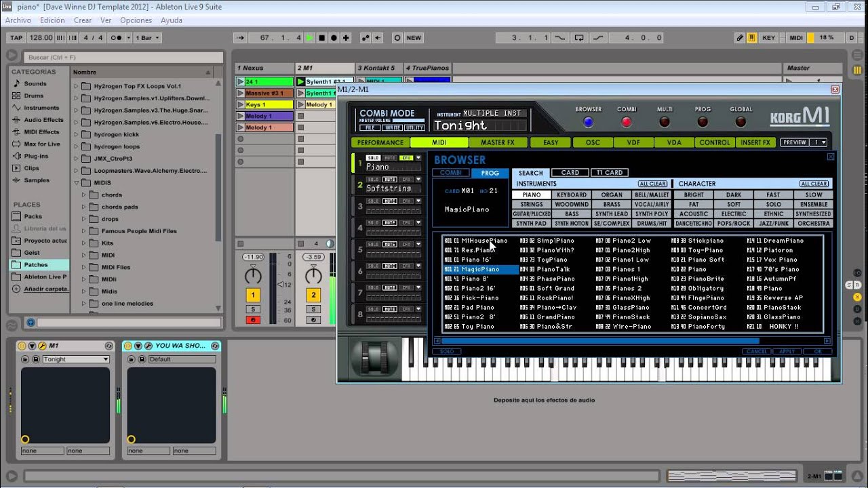Image resolution: width=868 pixels, height=488 pixels.
Task: Arm track 1 red record button
Action: (x=253, y=320)
